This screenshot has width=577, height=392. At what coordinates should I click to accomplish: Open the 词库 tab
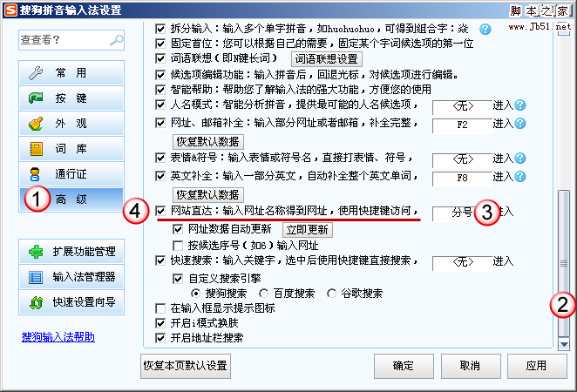click(x=71, y=149)
